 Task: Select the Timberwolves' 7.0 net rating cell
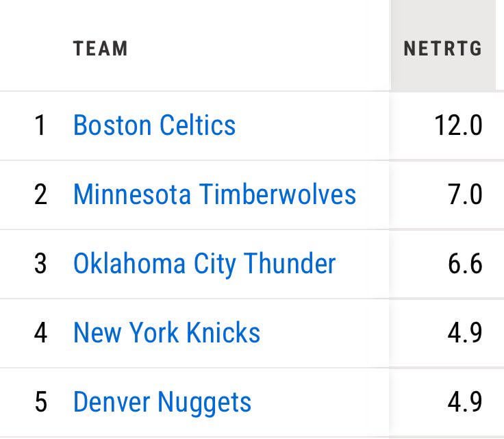(x=466, y=195)
